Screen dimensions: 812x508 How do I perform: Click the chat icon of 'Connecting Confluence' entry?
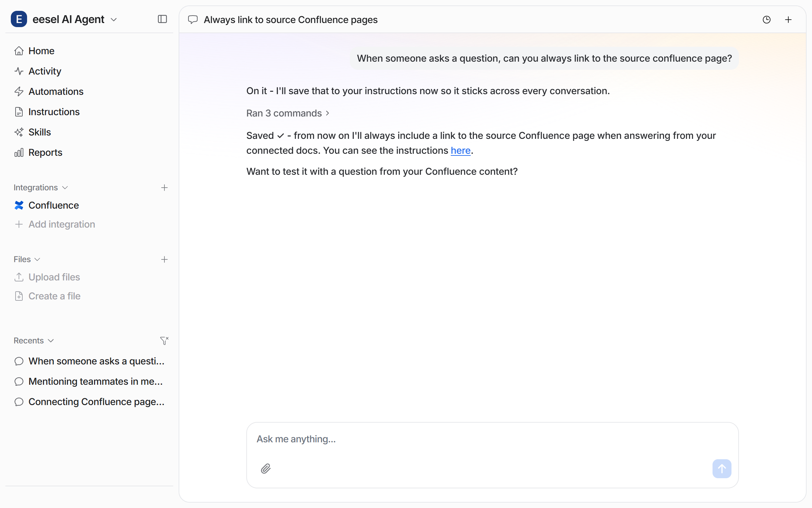click(x=19, y=402)
